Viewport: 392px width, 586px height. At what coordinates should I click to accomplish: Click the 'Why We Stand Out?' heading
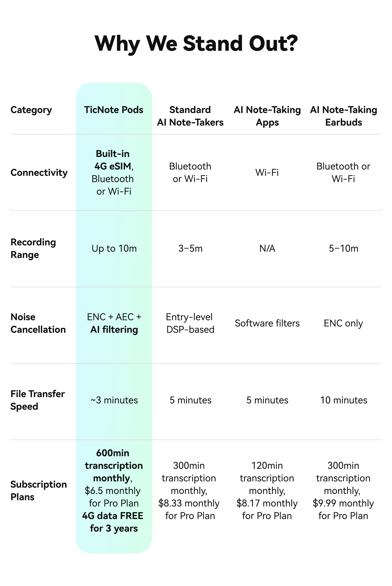tap(196, 44)
